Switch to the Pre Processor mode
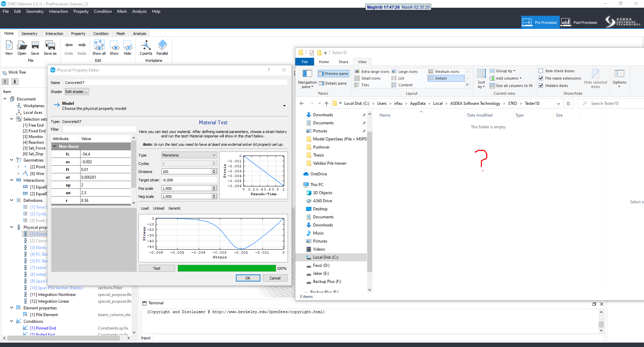 point(540,22)
